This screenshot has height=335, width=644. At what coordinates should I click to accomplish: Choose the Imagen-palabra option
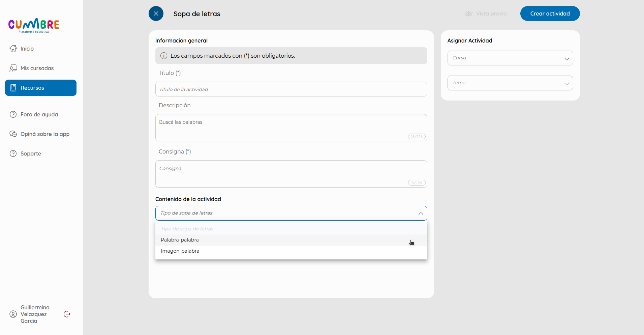[291, 251]
